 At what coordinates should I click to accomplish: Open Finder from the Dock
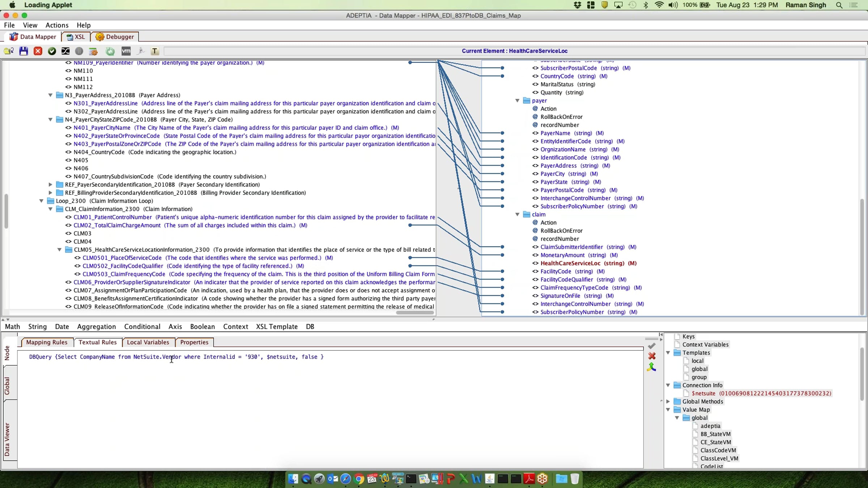293,479
